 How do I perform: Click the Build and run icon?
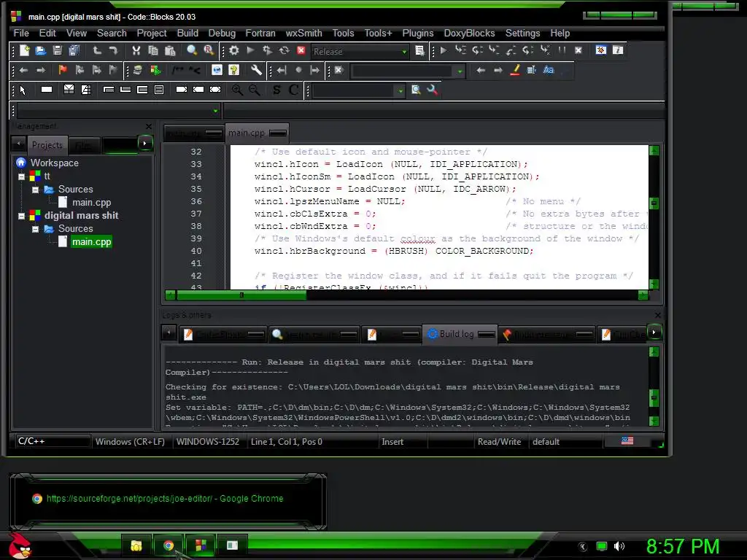pyautogui.click(x=267, y=50)
